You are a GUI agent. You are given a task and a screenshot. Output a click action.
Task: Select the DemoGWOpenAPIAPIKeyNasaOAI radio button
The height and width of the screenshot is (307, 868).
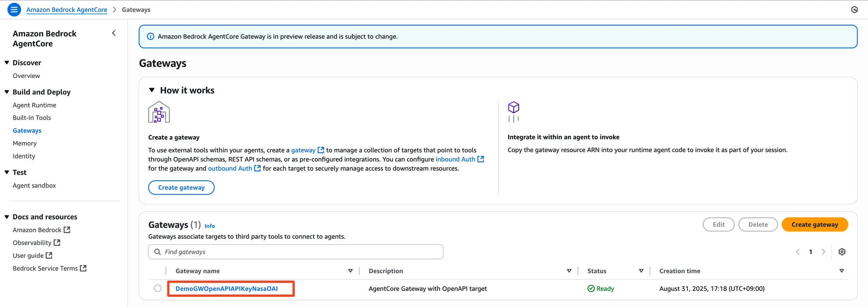click(x=158, y=288)
